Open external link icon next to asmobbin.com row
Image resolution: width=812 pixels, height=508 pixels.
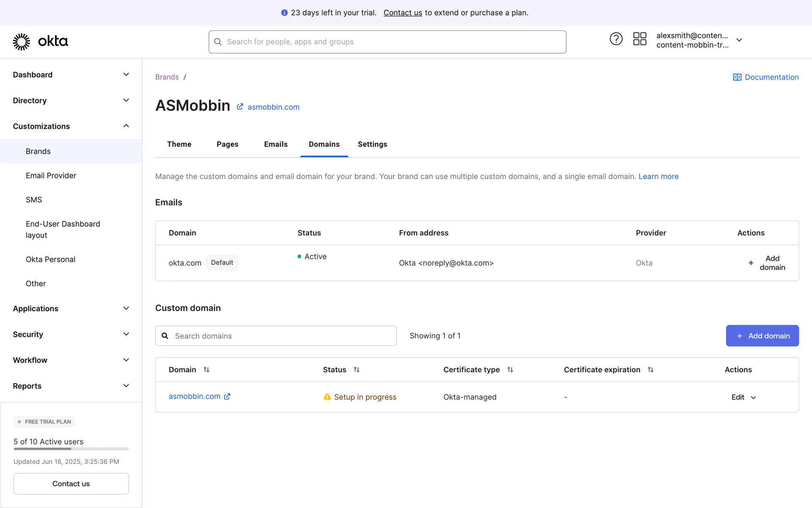tap(227, 396)
